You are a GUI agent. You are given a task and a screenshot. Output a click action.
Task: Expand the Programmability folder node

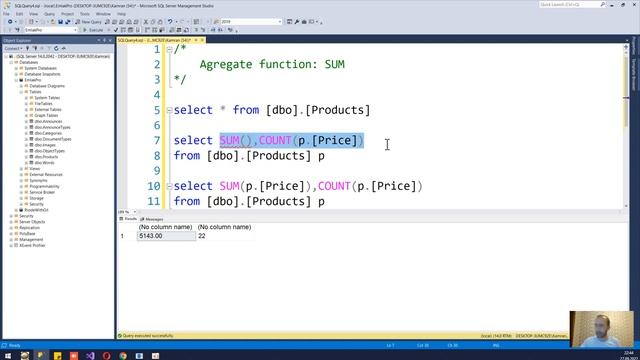pyautogui.click(x=21, y=186)
